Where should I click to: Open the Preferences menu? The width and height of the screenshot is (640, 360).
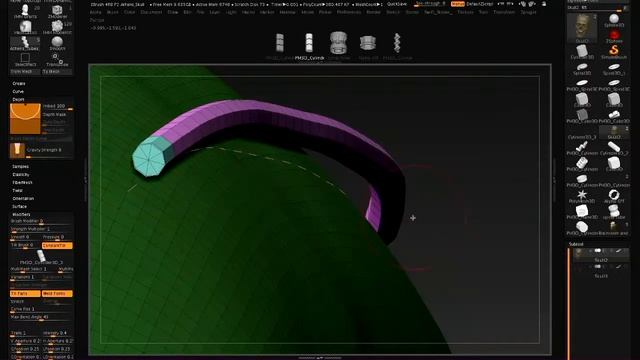click(x=349, y=12)
